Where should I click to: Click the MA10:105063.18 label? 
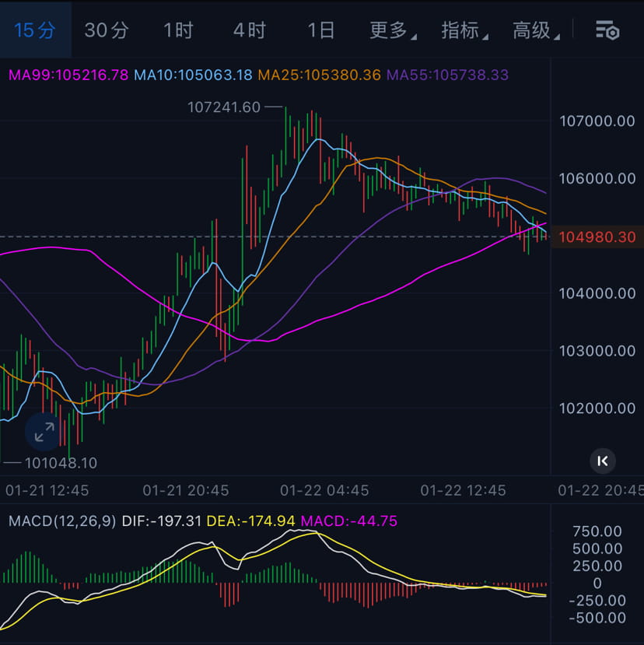coord(194,75)
